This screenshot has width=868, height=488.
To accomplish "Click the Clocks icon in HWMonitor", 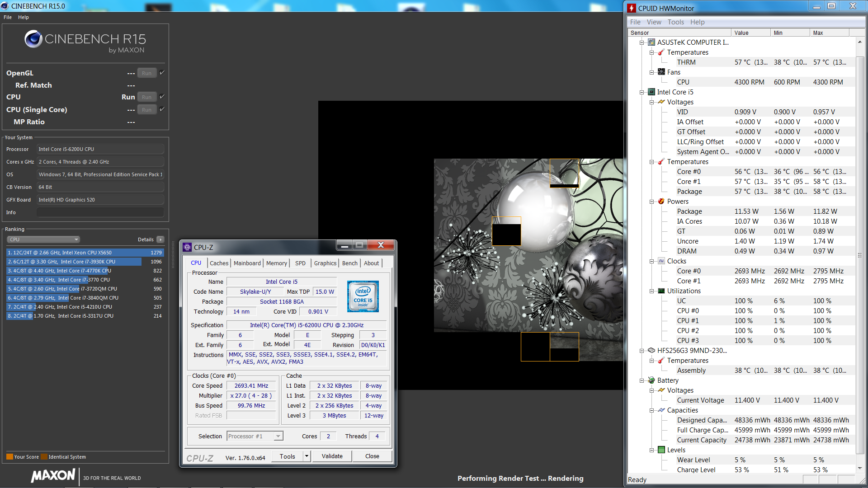I will tap(661, 261).
